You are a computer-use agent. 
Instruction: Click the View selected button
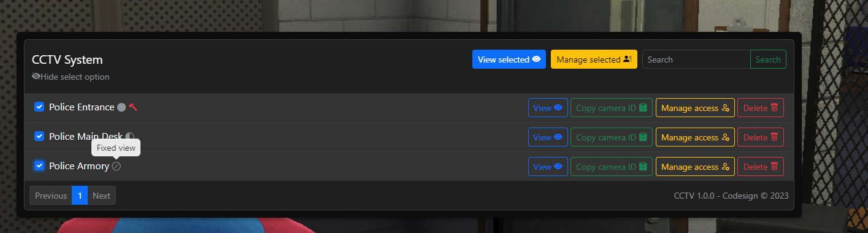click(509, 59)
